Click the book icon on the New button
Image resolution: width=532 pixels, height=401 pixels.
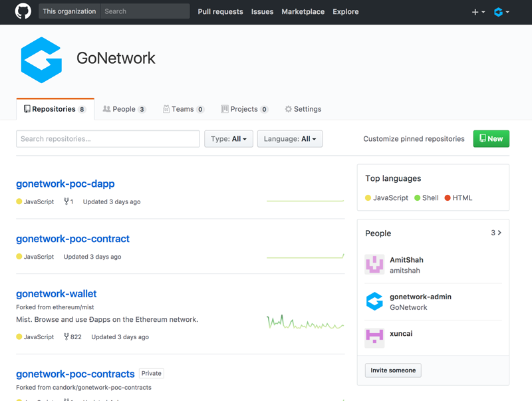483,138
